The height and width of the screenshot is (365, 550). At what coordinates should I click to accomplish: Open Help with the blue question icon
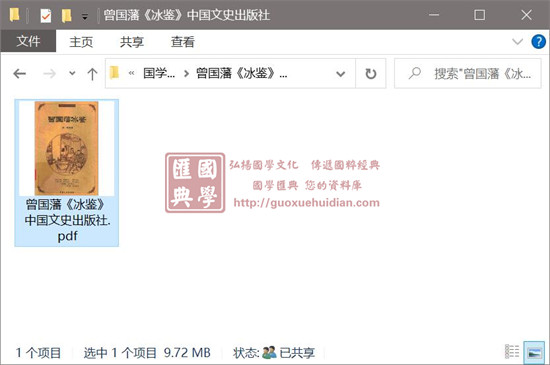click(538, 42)
